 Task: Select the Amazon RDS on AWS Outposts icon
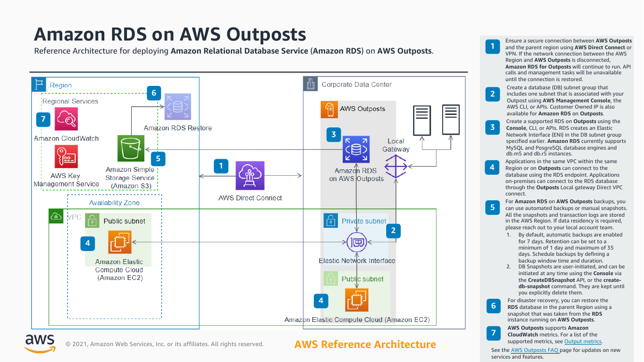(356, 149)
